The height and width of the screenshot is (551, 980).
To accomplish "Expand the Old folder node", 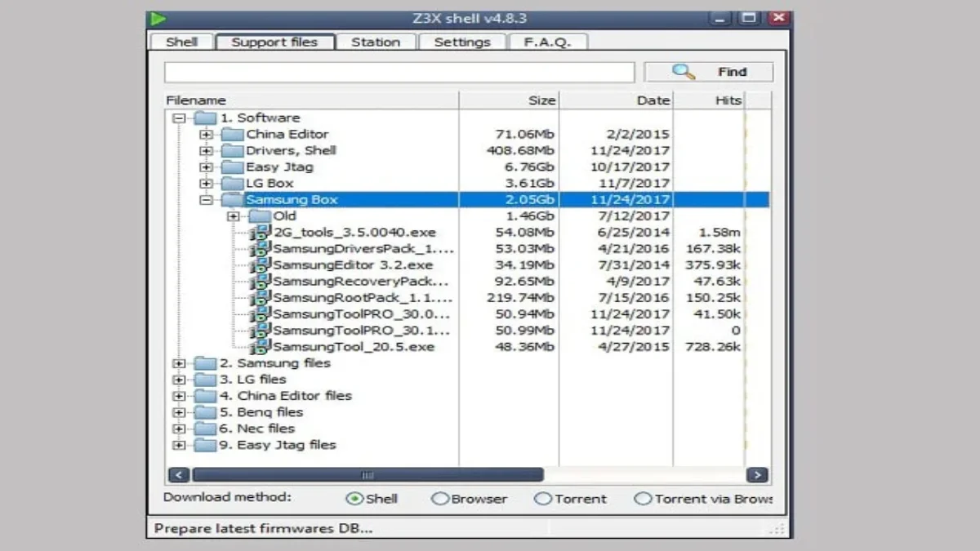I will (234, 216).
